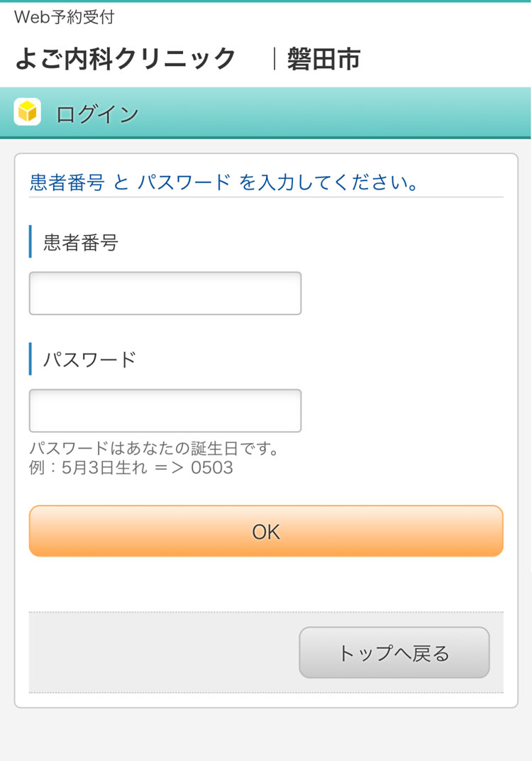
Task: Click を入力してください in the instruction heading
Action: (328, 182)
